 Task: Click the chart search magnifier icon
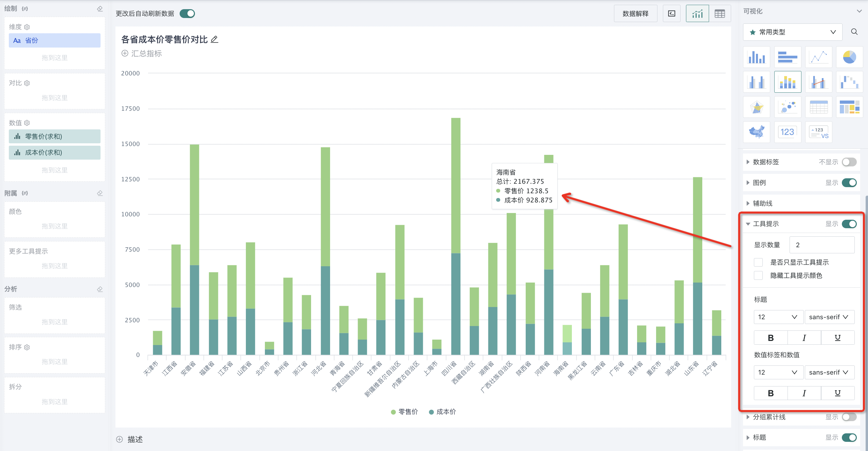854,32
